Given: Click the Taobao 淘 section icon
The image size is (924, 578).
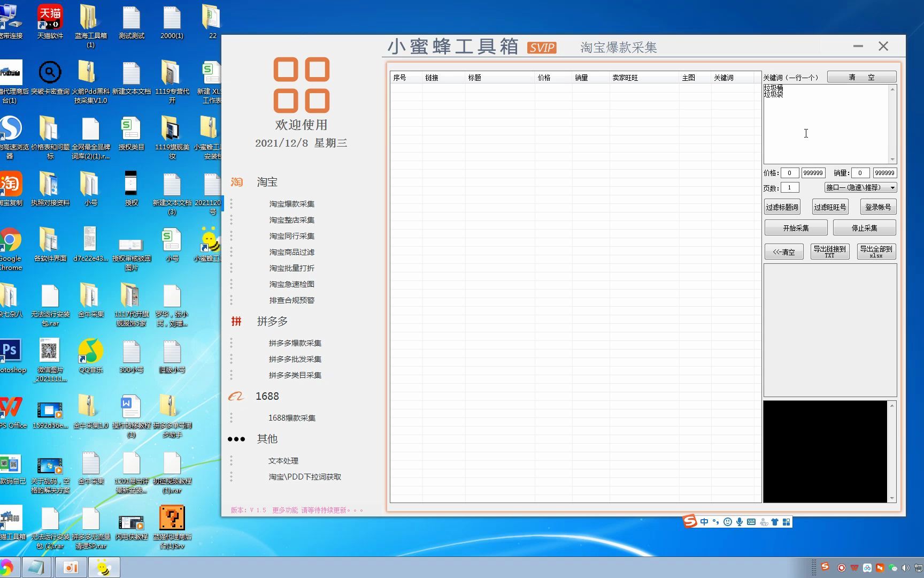Looking at the screenshot, I should pyautogui.click(x=236, y=182).
